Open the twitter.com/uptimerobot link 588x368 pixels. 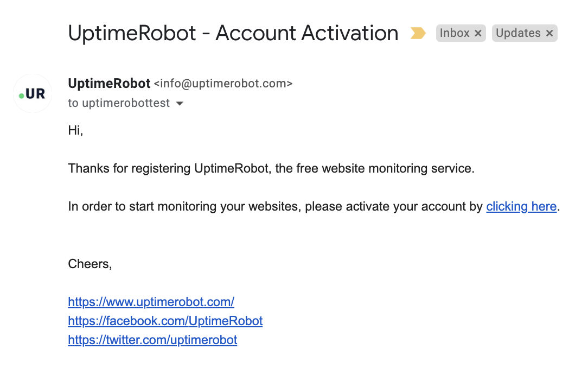point(152,340)
